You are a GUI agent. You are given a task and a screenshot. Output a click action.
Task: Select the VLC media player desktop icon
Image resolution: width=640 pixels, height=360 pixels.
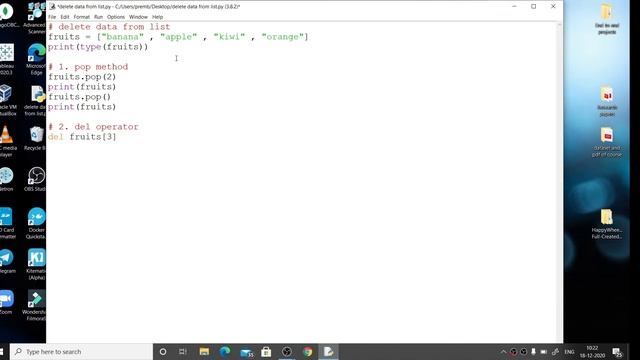[x=7, y=141]
